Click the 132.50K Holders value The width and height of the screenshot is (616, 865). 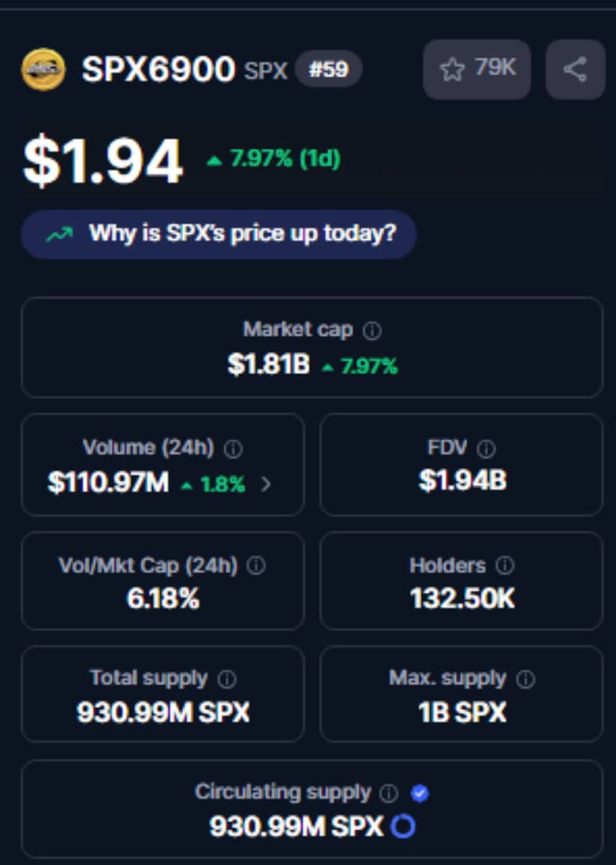[462, 598]
